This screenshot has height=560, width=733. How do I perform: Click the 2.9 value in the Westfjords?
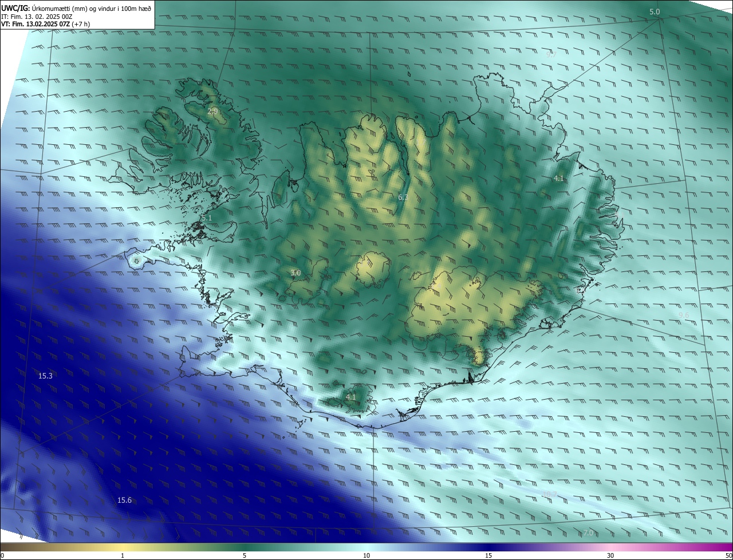pos(212,111)
